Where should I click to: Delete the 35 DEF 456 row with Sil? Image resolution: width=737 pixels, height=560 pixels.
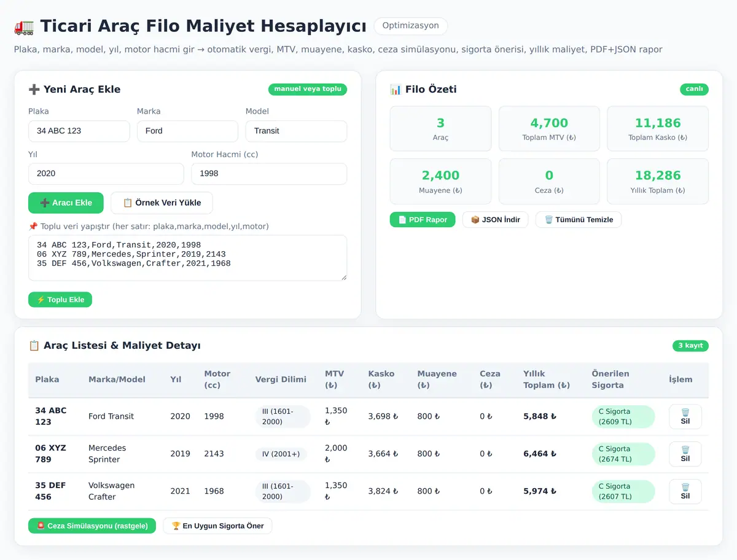point(685,491)
